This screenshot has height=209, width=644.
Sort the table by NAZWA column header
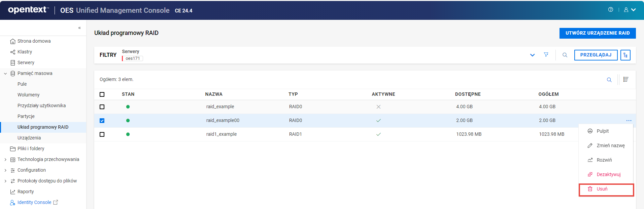214,94
